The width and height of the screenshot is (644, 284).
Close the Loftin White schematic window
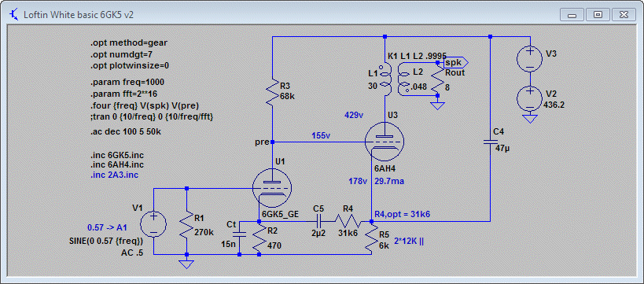624,15
